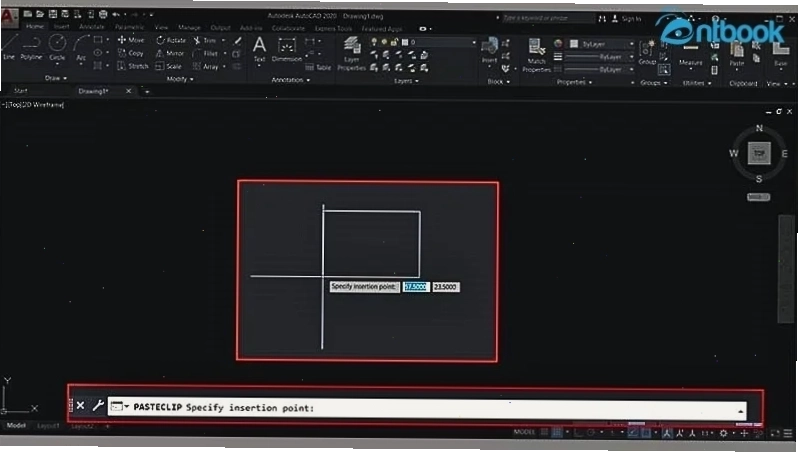
Task: Toggle annotation visibility in status bar
Action: pyautogui.click(x=667, y=434)
